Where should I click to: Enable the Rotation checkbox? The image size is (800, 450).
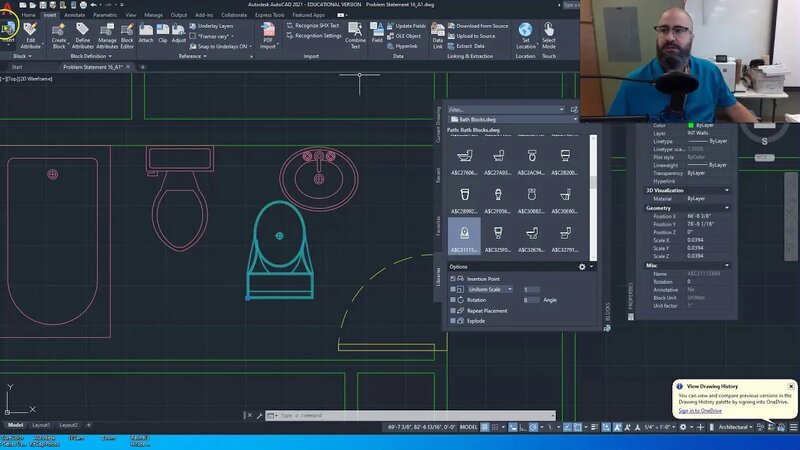point(453,300)
